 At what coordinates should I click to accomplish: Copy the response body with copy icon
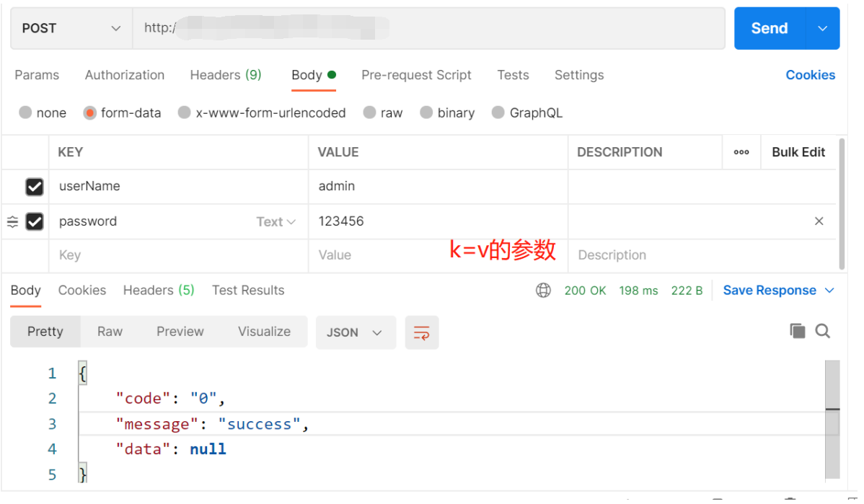[797, 331]
